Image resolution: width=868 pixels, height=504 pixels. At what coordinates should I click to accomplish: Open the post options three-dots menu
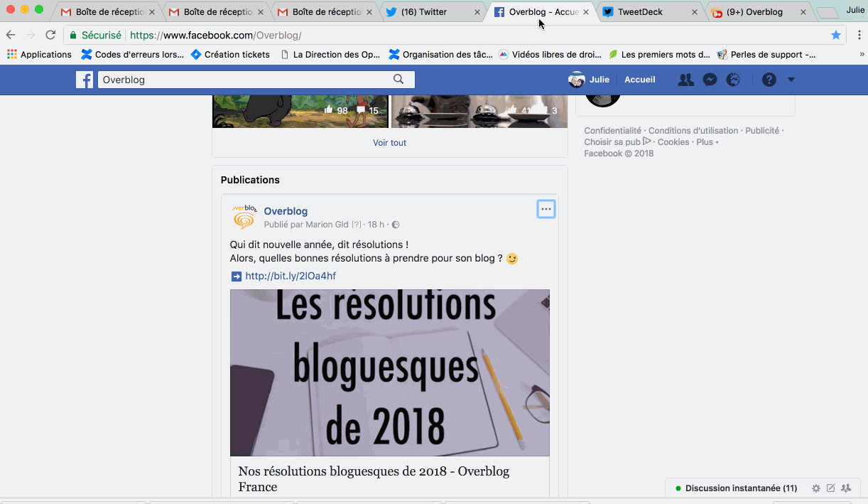pyautogui.click(x=546, y=209)
